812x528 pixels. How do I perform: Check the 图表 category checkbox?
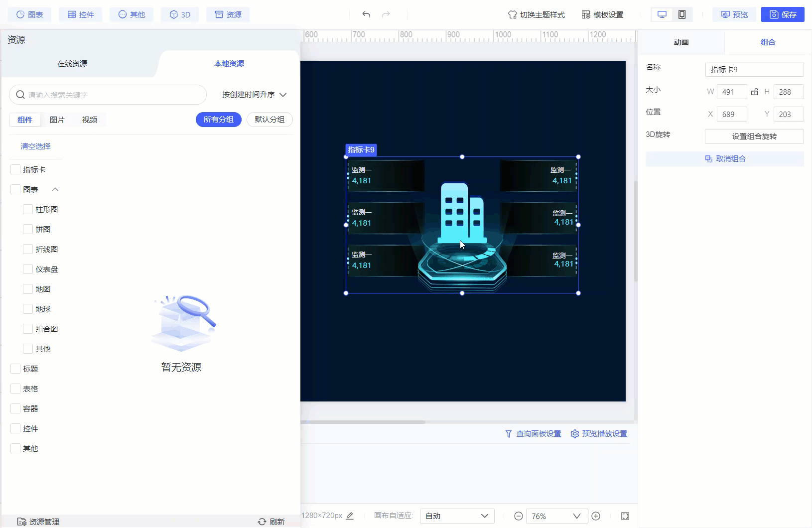(x=15, y=189)
